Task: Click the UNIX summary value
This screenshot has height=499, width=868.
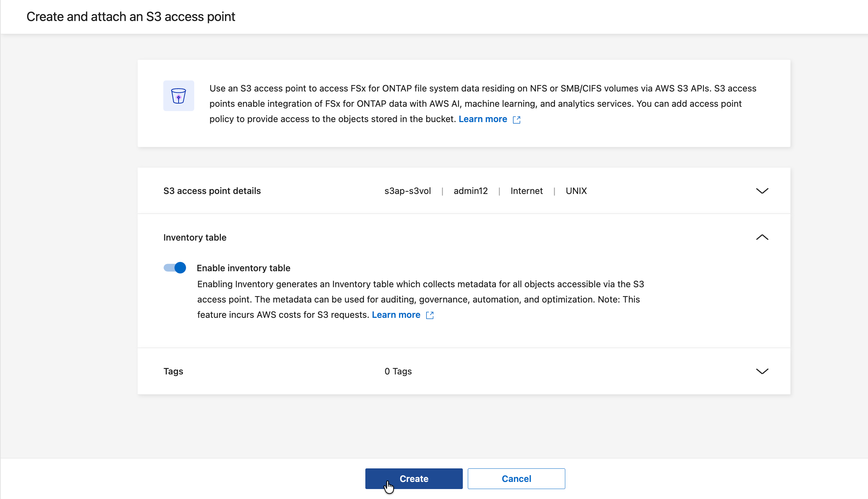Action: 576,191
